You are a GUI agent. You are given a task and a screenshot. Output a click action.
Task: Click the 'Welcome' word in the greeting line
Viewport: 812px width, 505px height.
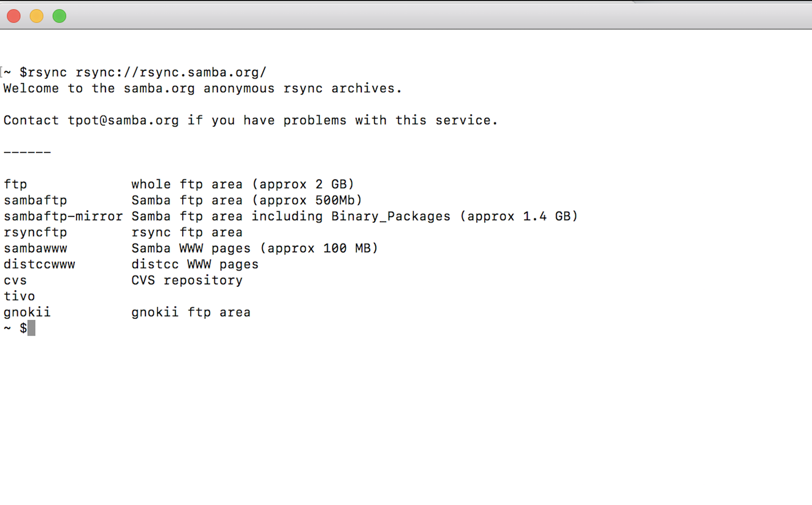pos(31,89)
